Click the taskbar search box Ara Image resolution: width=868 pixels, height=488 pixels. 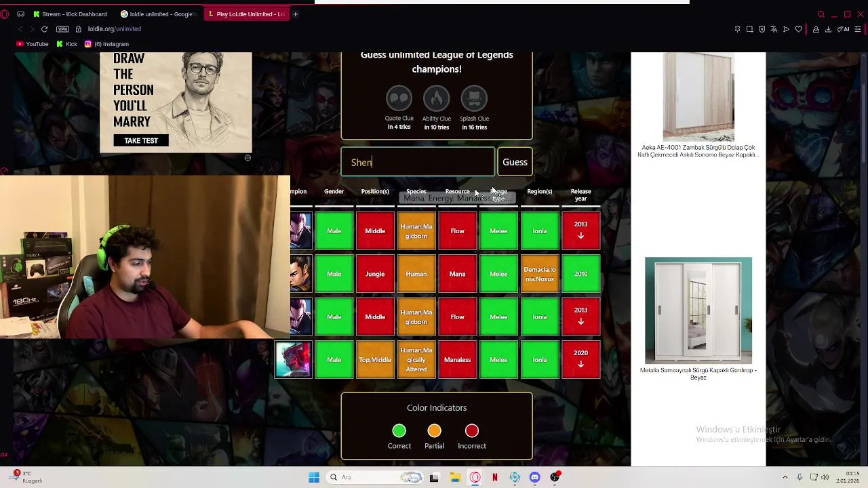pyautogui.click(x=374, y=478)
